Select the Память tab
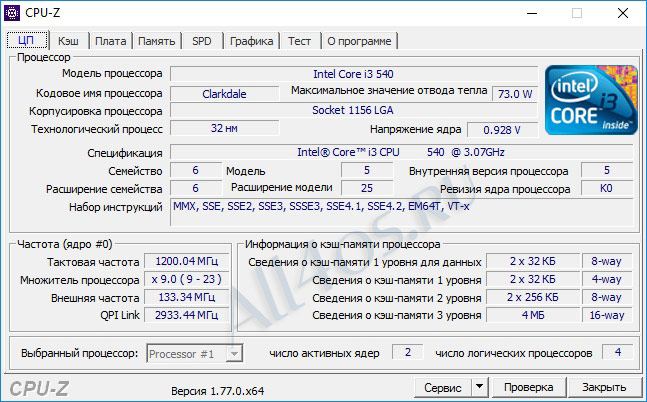 click(156, 41)
